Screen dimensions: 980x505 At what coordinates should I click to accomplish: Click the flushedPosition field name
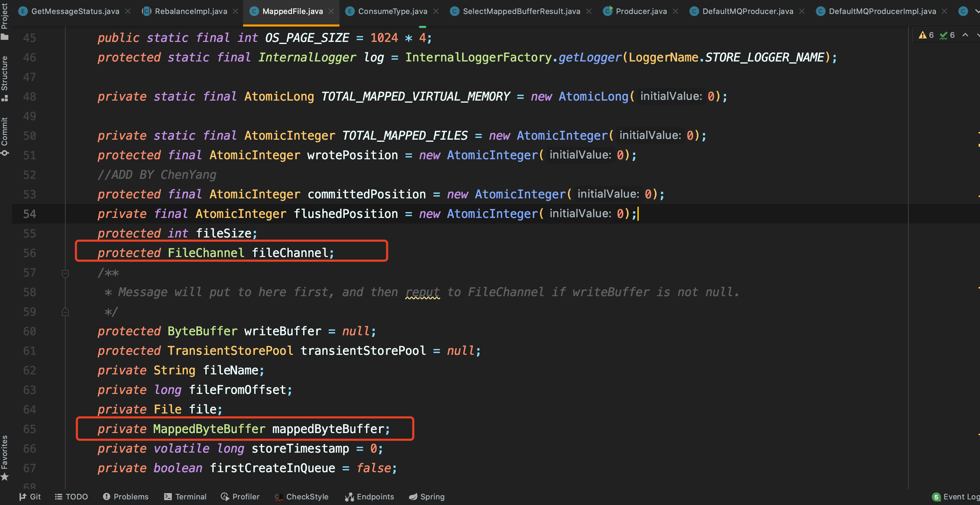click(345, 214)
